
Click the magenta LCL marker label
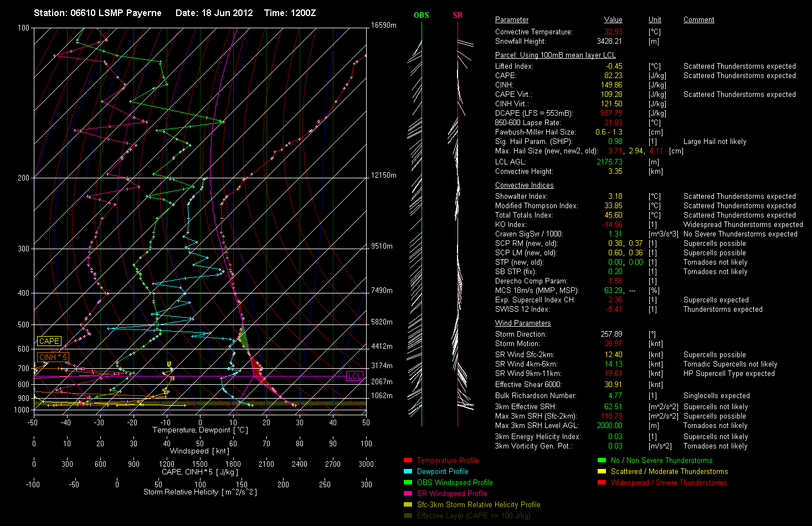[354, 376]
